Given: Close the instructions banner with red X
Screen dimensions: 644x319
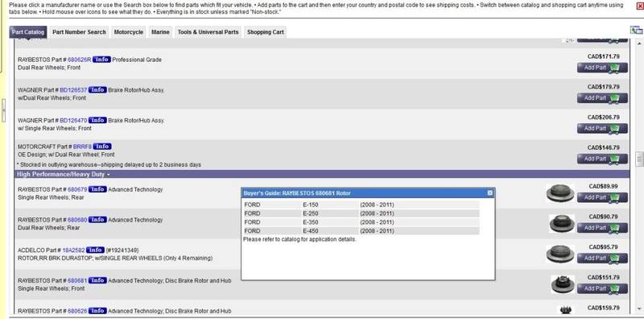Looking at the screenshot, I should 639,6.
